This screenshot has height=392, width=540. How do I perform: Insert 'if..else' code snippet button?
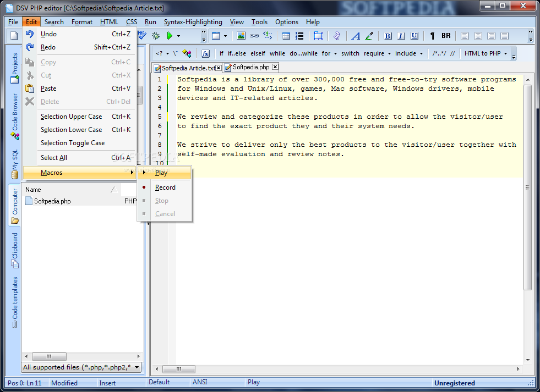(237, 53)
